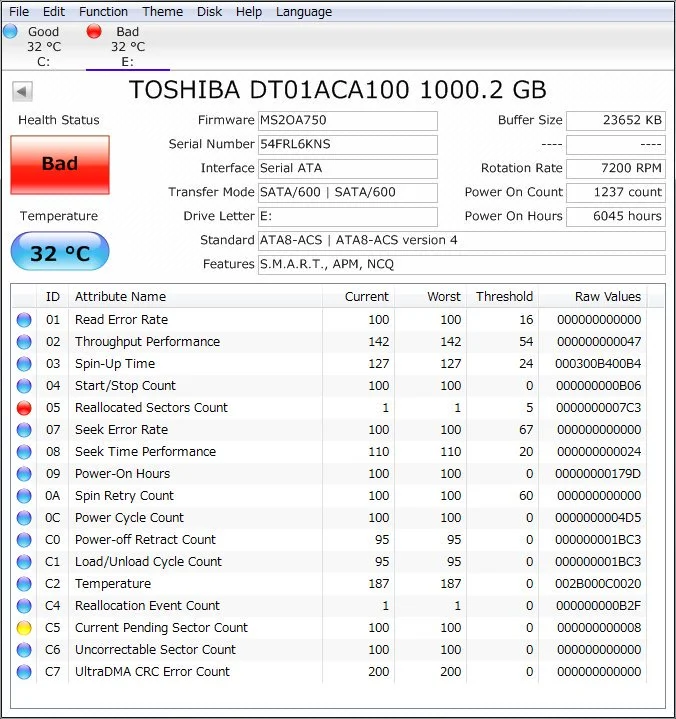The height and width of the screenshot is (719, 676).
Task: Click the status icon for Spin-Up Time
Action: tap(24, 364)
